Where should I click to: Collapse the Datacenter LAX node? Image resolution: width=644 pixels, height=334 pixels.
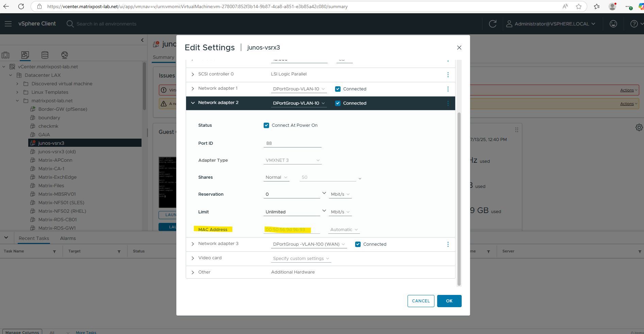[11, 75]
